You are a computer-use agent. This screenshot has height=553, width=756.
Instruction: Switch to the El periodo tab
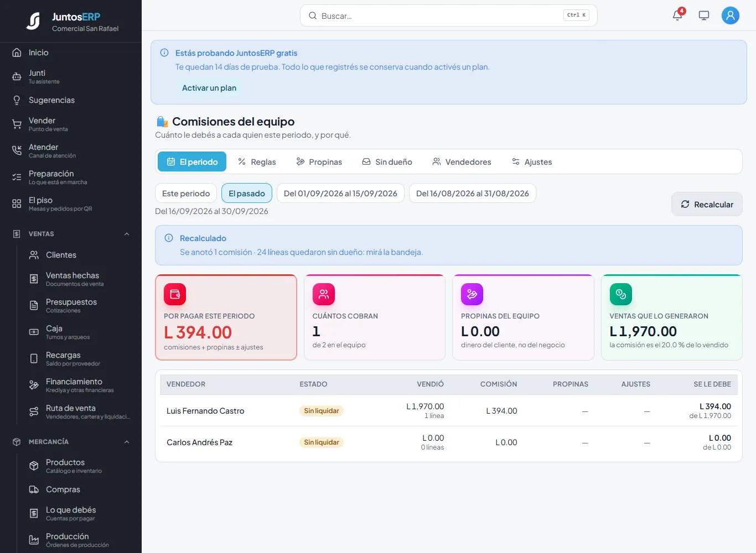[x=192, y=161]
